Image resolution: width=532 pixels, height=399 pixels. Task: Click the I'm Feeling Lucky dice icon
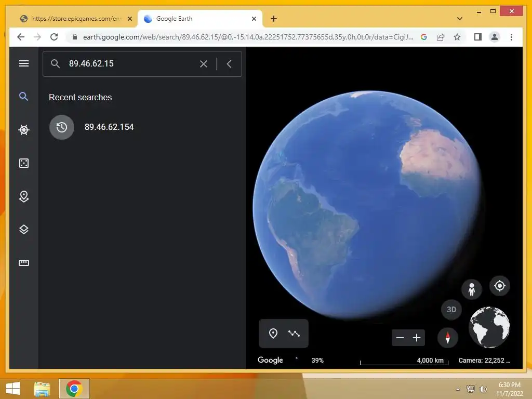24,163
